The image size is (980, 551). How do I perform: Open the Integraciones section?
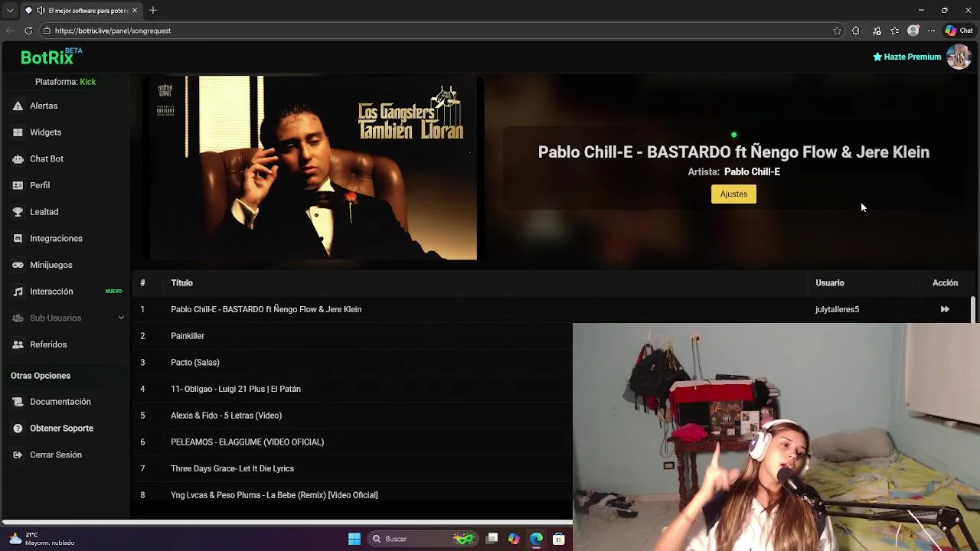coord(56,238)
